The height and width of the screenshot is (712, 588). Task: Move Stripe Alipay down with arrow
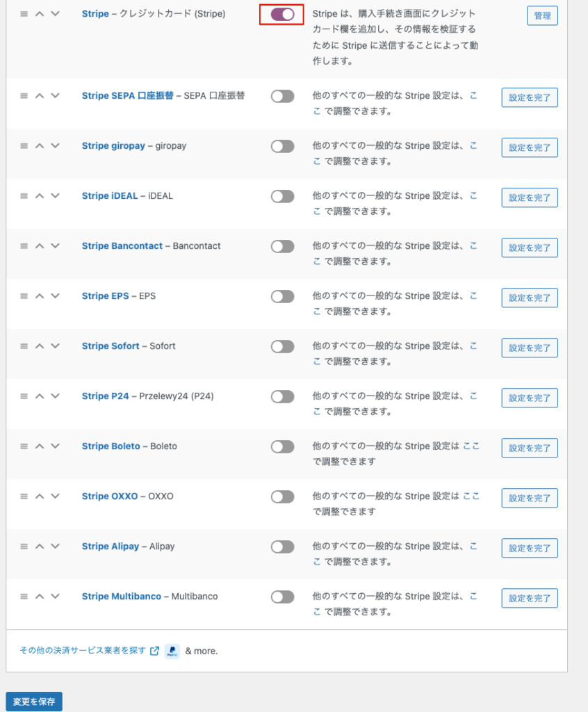pyautogui.click(x=55, y=547)
